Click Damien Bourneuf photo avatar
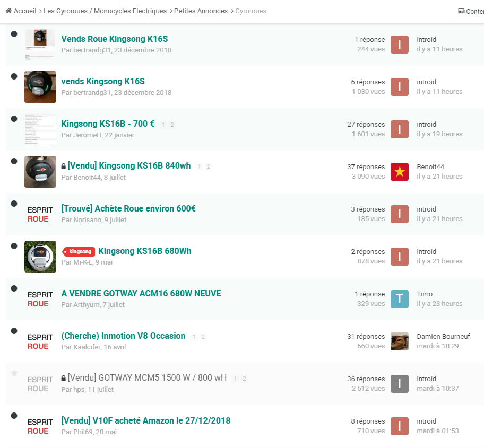This screenshot has width=484, height=448. click(400, 341)
